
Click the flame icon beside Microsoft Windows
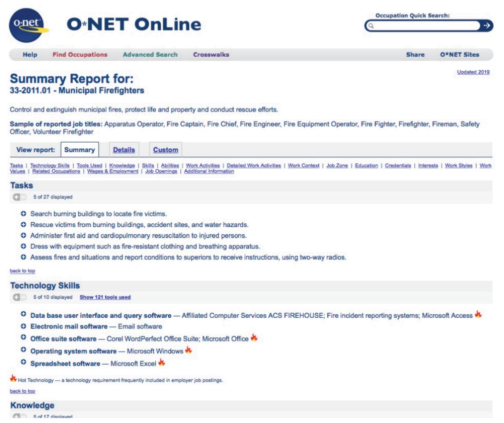coord(188,350)
